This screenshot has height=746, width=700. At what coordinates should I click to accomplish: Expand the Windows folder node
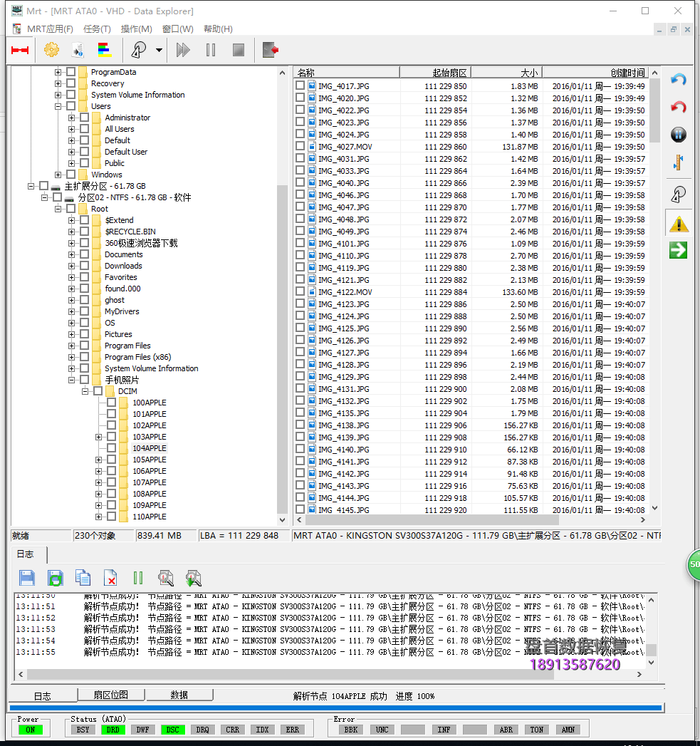58,175
